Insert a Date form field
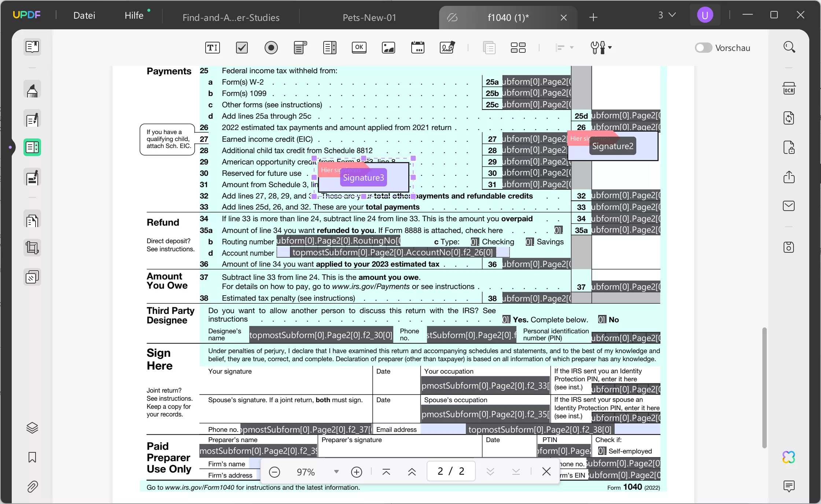Viewport: 821px width, 504px height. click(x=417, y=48)
